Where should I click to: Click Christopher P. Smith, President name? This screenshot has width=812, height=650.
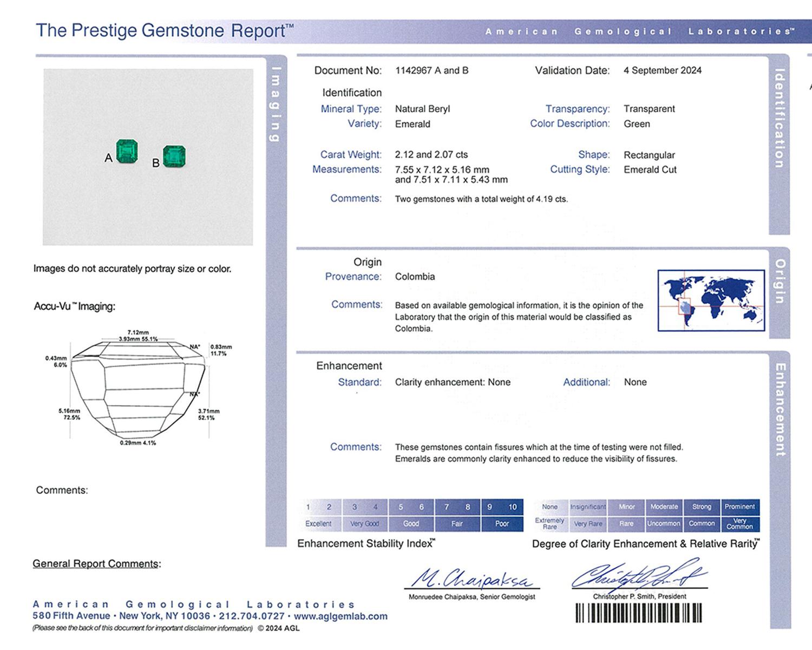639,596
